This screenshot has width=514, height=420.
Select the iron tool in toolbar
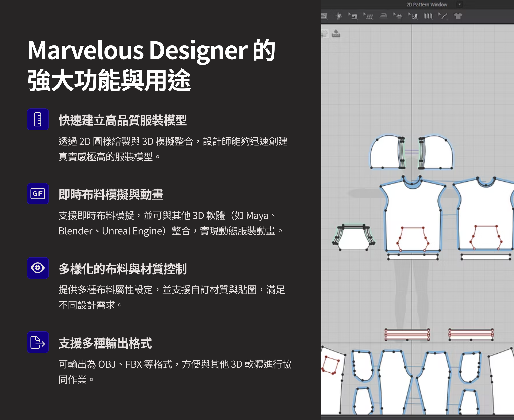click(383, 16)
